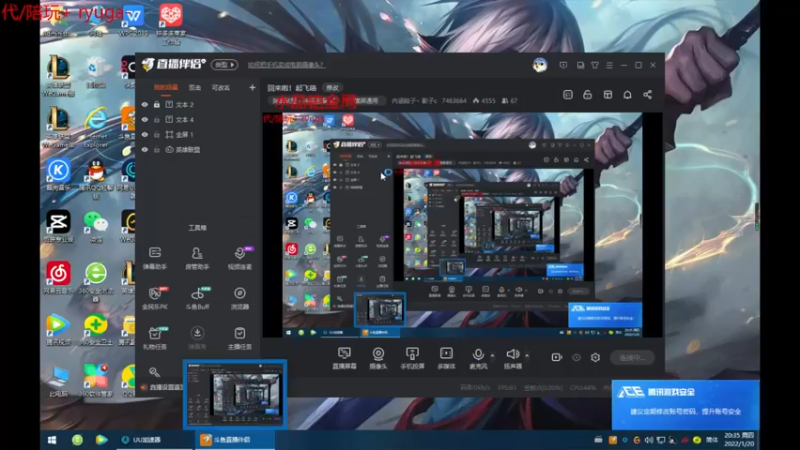
Task: Add 手机投屏 phone casting source
Action: (412, 358)
